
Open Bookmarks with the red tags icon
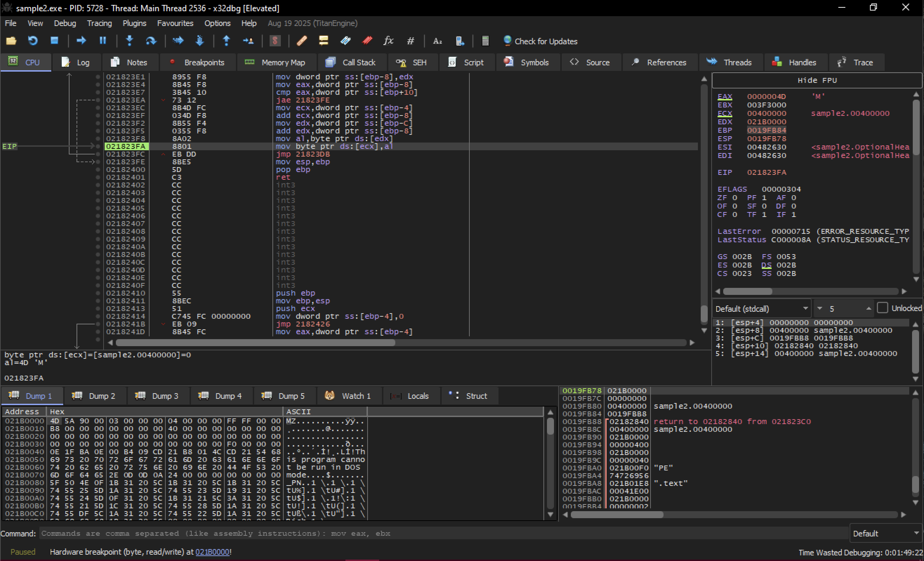pyautogui.click(x=367, y=40)
